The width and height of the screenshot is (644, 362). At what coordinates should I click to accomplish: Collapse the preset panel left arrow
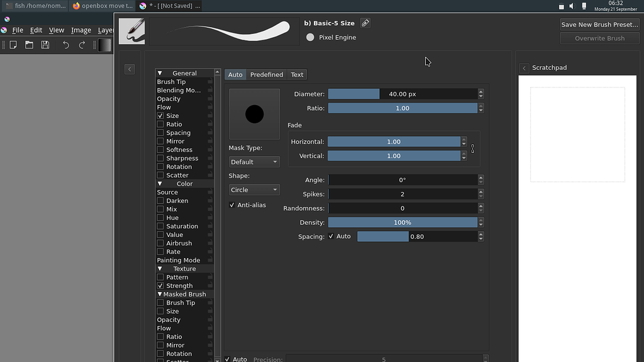coord(130,69)
